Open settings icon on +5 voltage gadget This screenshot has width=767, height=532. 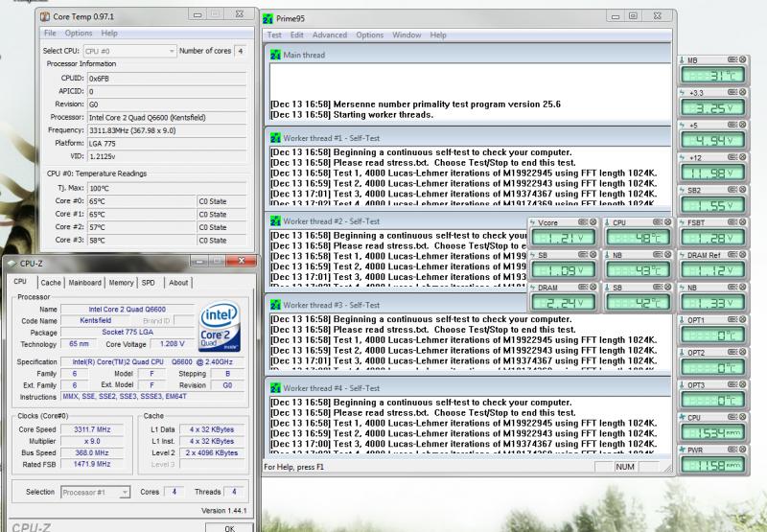[732, 125]
